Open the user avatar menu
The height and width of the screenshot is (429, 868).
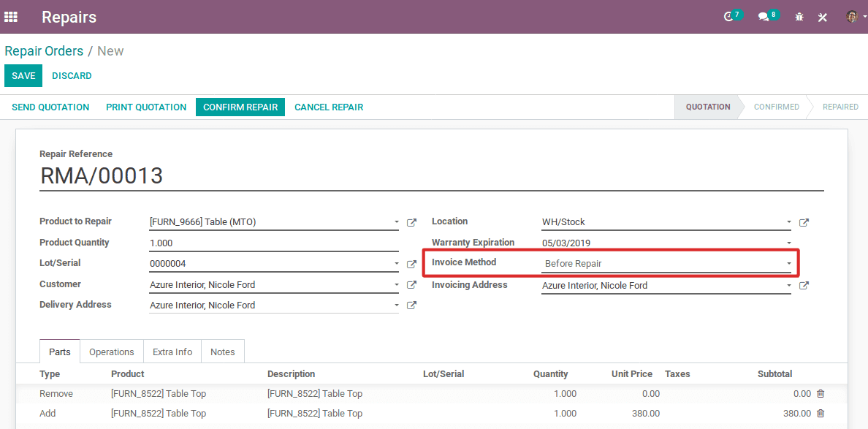(855, 17)
